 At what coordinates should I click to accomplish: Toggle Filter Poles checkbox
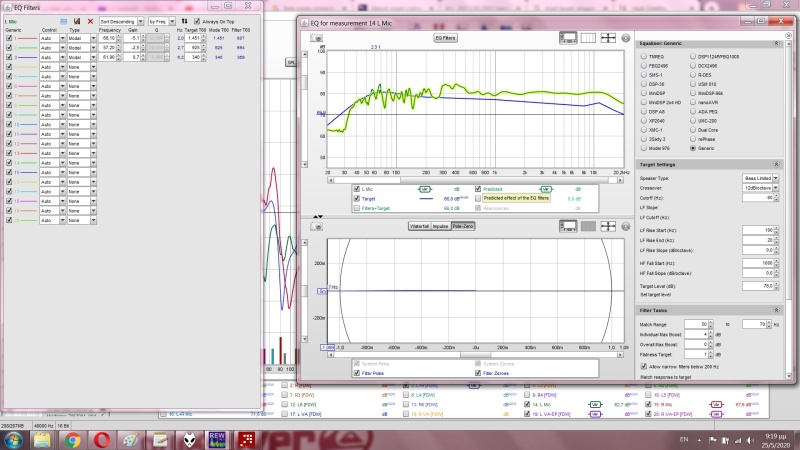357,373
